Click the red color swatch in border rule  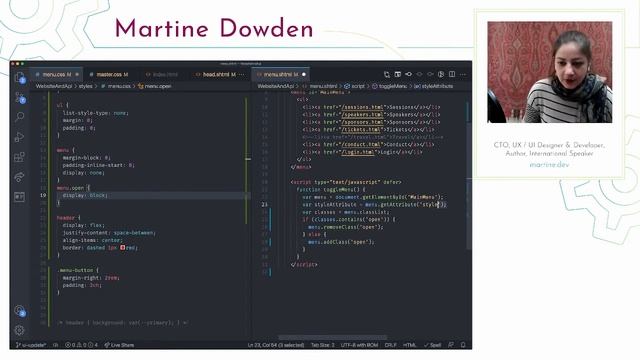[x=122, y=247]
